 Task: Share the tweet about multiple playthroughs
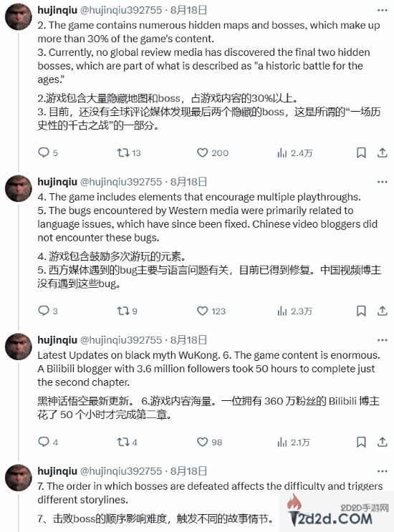coord(383,311)
